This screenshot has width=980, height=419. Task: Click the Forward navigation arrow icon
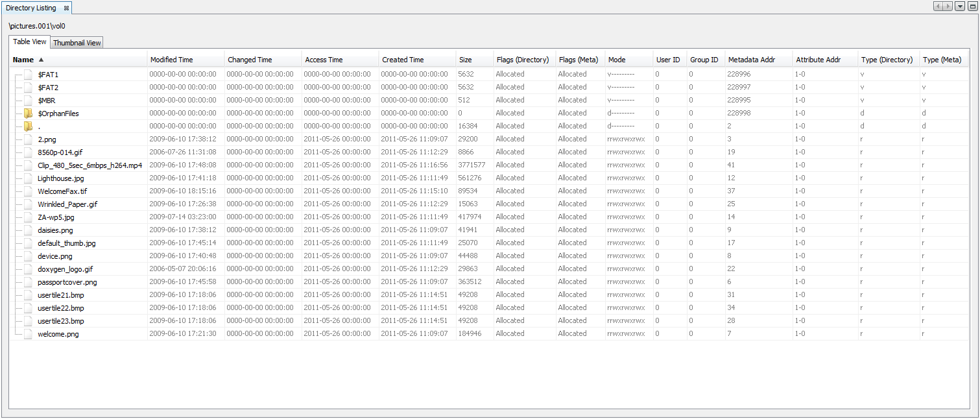(x=948, y=6)
